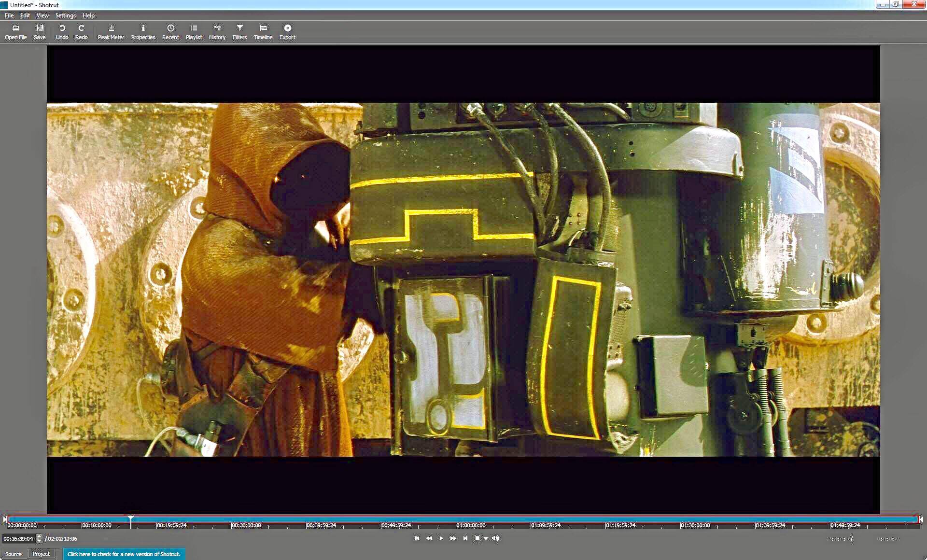Viewport: 927px width, 560px height.
Task: Close the Shotcut window
Action: pyautogui.click(x=914, y=4)
